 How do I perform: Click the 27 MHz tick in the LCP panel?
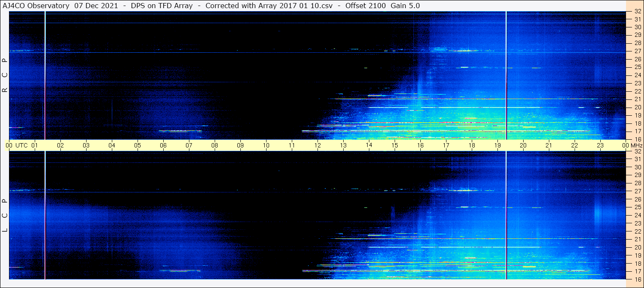(x=637, y=191)
